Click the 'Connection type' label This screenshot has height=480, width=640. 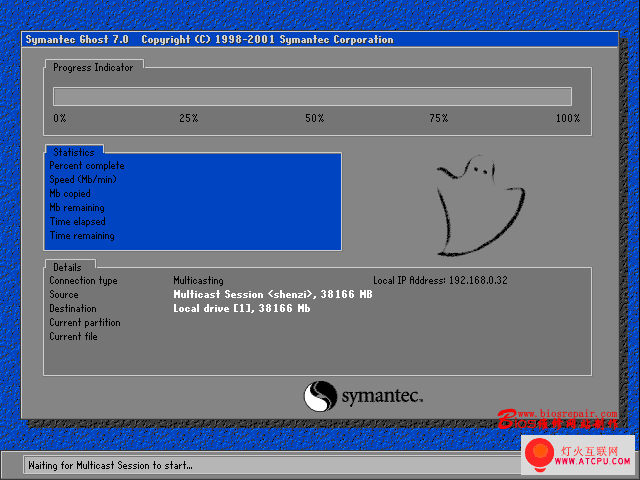pyautogui.click(x=83, y=280)
